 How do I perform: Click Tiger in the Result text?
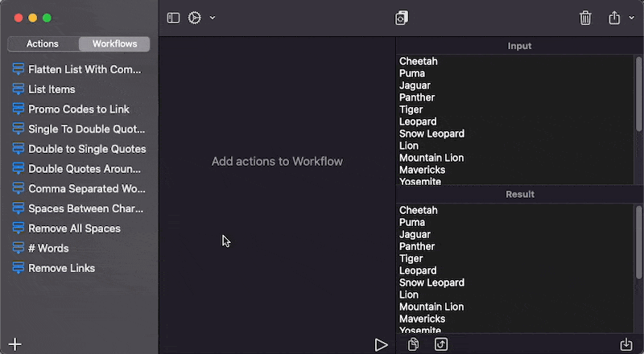(411, 258)
